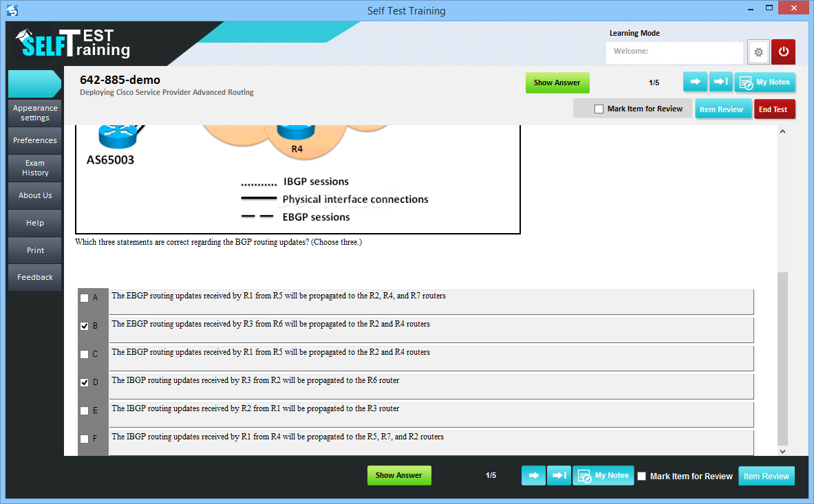Select answer D text about R6 router
The image size is (814, 504).
point(255,381)
